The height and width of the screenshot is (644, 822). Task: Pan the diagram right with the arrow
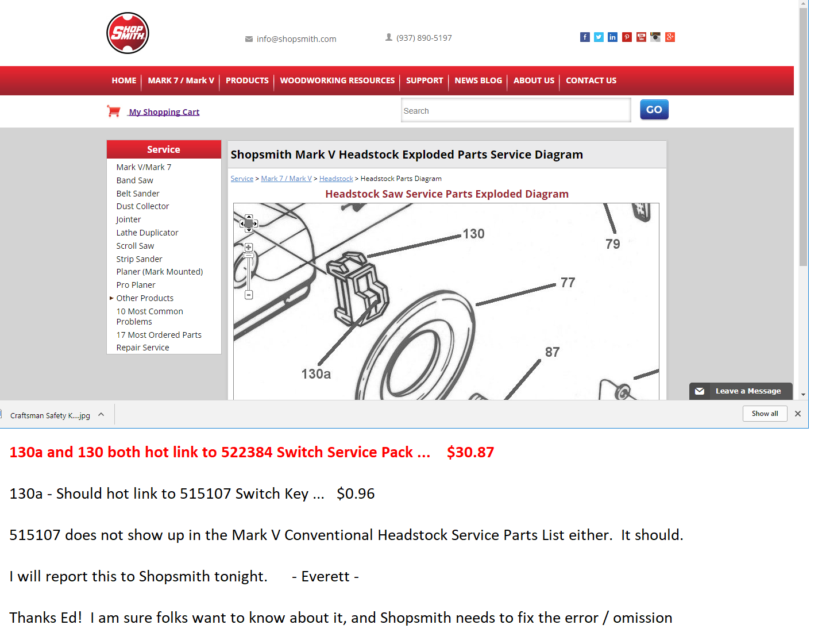pos(255,223)
